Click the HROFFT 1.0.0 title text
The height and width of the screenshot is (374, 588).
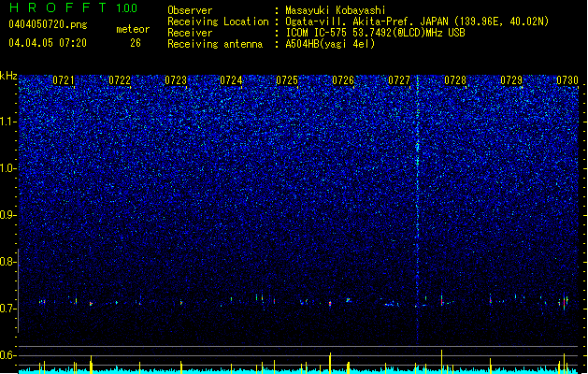74,7
